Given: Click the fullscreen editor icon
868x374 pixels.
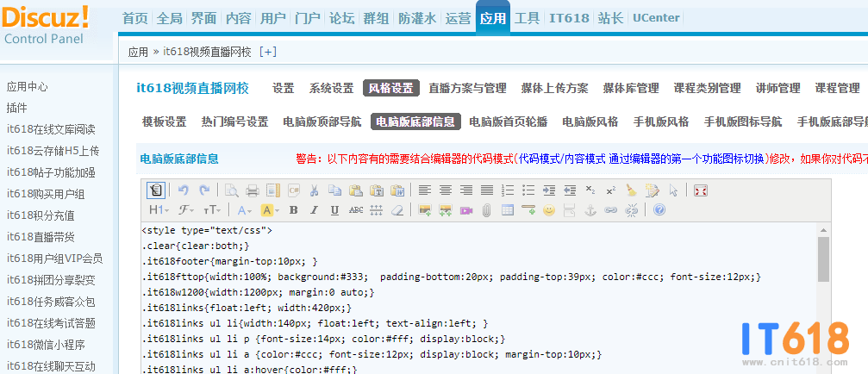Looking at the screenshot, I should (700, 190).
